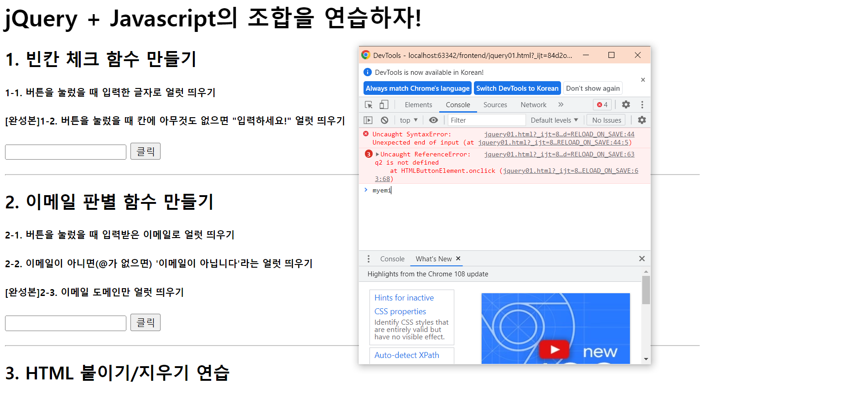Toggle the device toolbar icon
Image resolution: width=868 pixels, height=394 pixels.
coord(384,105)
